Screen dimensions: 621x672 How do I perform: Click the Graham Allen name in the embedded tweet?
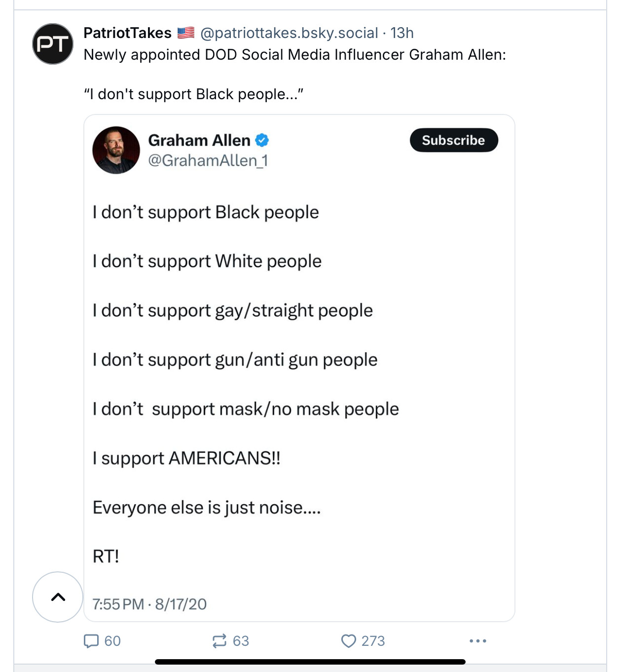point(199,141)
